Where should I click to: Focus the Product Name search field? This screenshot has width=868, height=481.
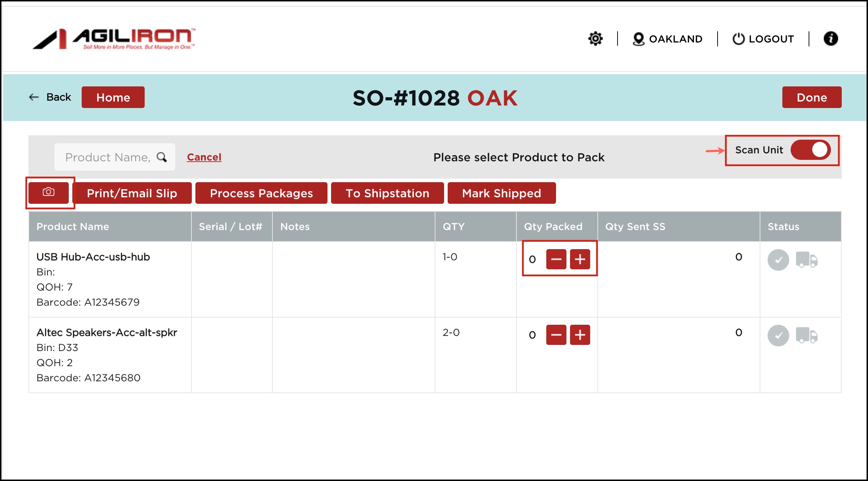(x=107, y=157)
